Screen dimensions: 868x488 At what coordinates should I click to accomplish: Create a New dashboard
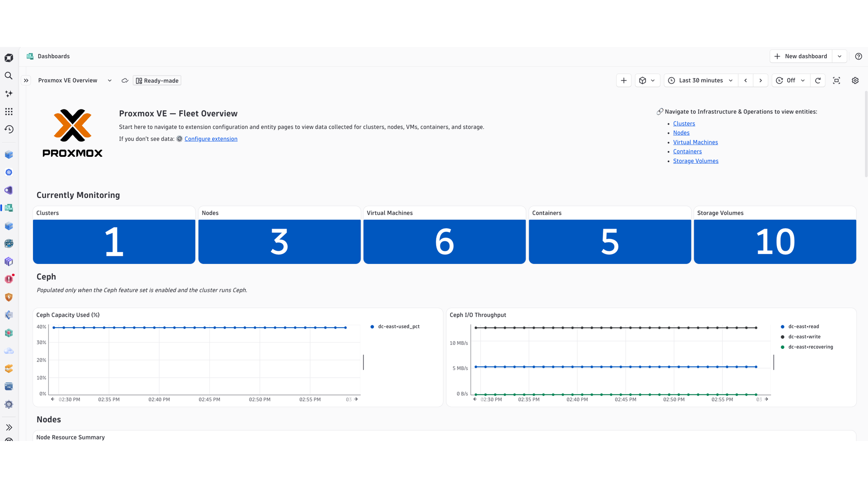pyautogui.click(x=801, y=56)
